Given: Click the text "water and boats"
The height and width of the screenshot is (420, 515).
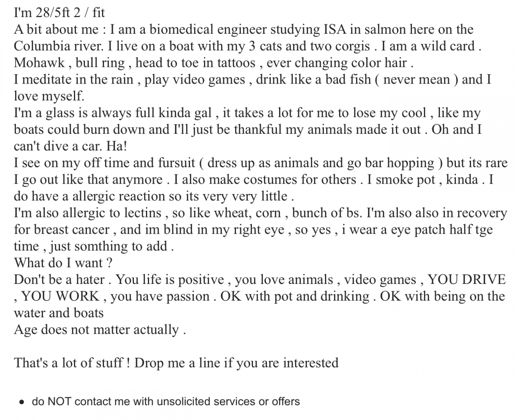Looking at the screenshot, I should tap(59, 313).
